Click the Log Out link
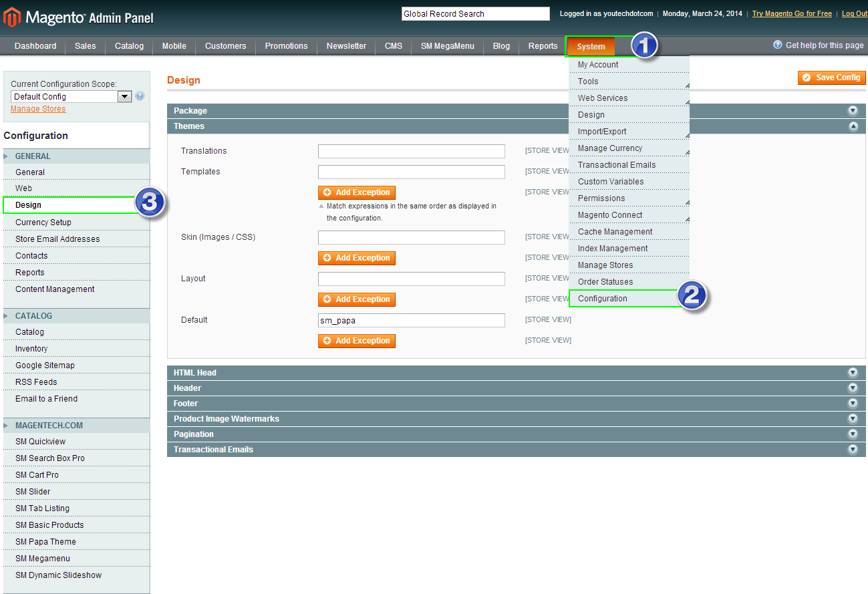The image size is (868, 594). pos(855,13)
